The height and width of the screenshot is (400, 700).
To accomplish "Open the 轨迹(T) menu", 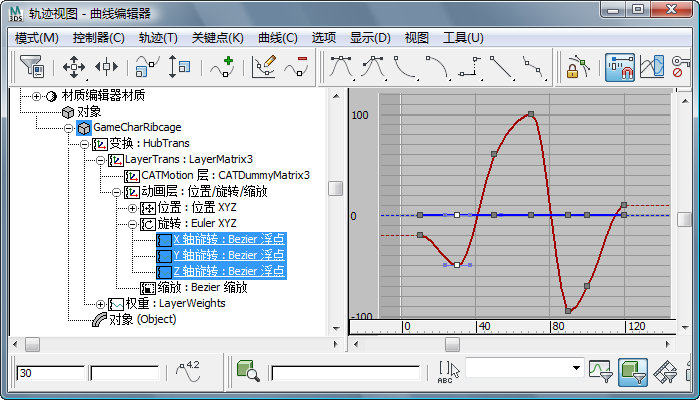I will pyautogui.click(x=158, y=38).
